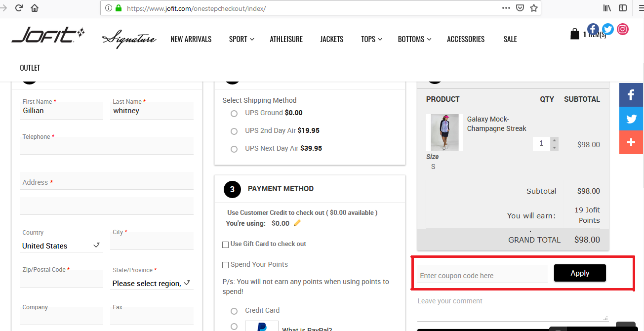Screen dimensions: 644x331
Task: Visit Jofit's Instagram page from header icon
Action: click(x=623, y=29)
